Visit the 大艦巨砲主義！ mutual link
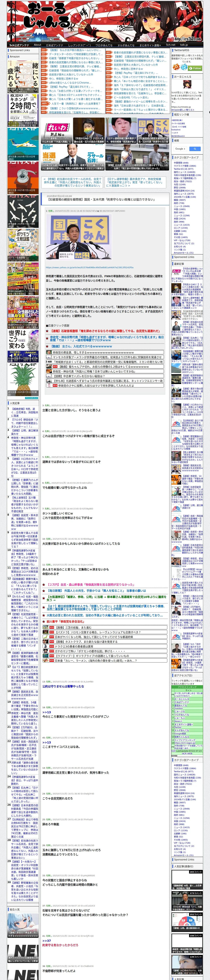 tap(177, 120)
